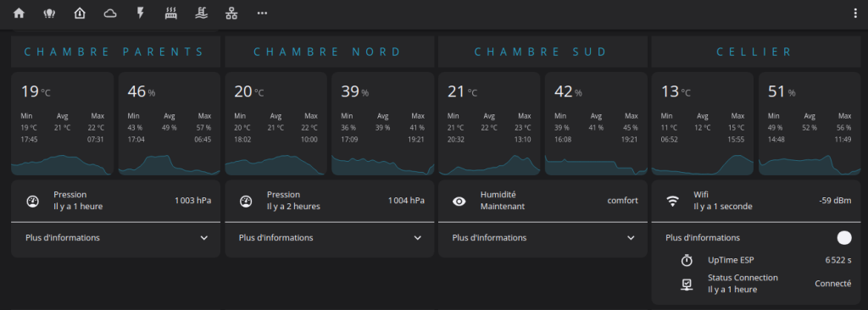This screenshot has width=868, height=310.
Task: Click the Chambre Sud Humidité eye icon
Action: (459, 201)
